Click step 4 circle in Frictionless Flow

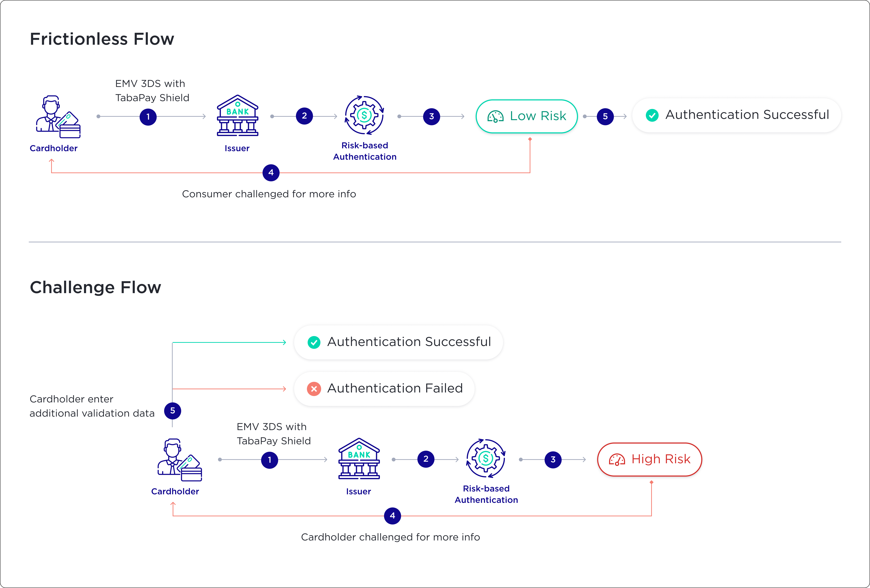point(271,173)
